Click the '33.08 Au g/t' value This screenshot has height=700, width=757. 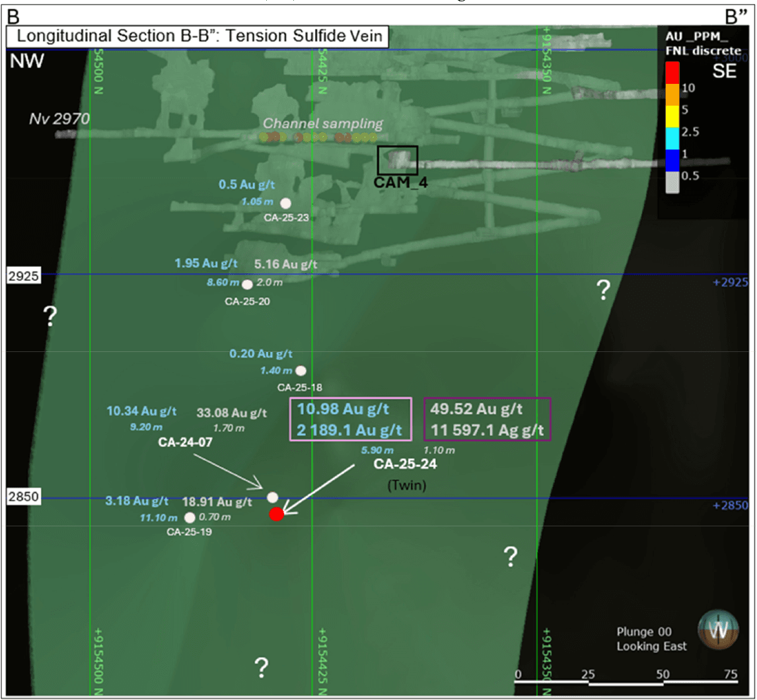click(x=232, y=413)
